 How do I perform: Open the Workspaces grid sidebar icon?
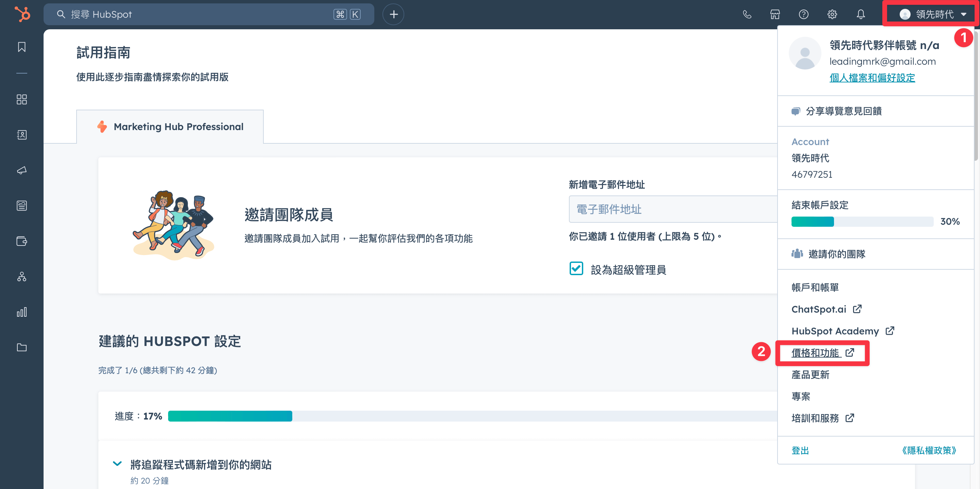(22, 99)
